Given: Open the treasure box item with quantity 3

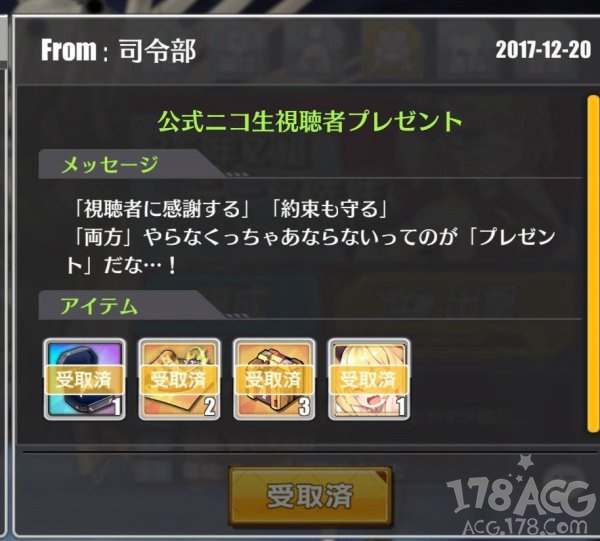Looking at the screenshot, I should coord(274,379).
